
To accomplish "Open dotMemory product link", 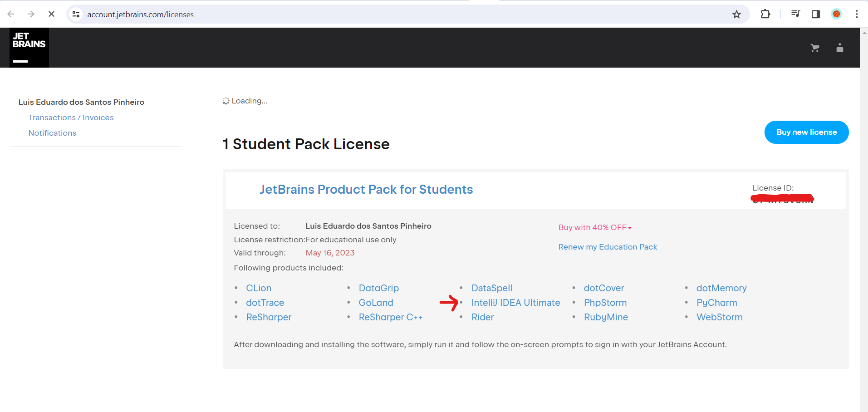I will (721, 288).
